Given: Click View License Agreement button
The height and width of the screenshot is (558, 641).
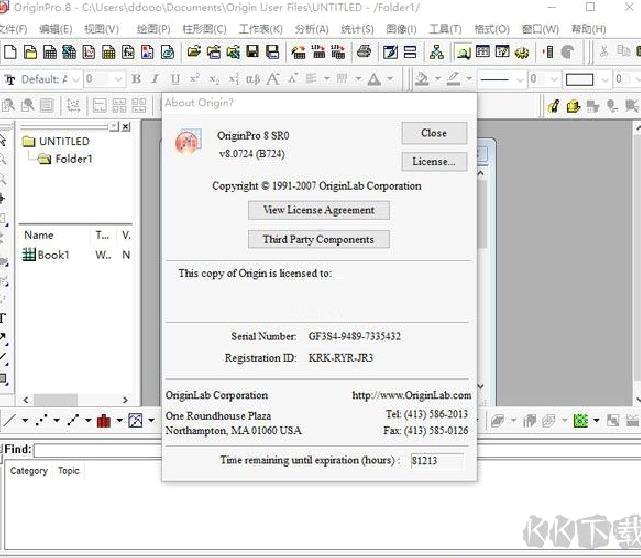Looking at the screenshot, I should (x=319, y=210).
